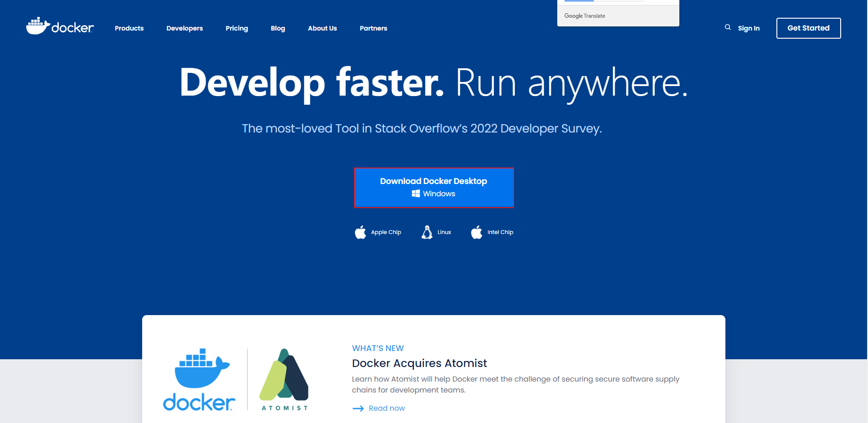Go to the Pricing page

click(237, 28)
